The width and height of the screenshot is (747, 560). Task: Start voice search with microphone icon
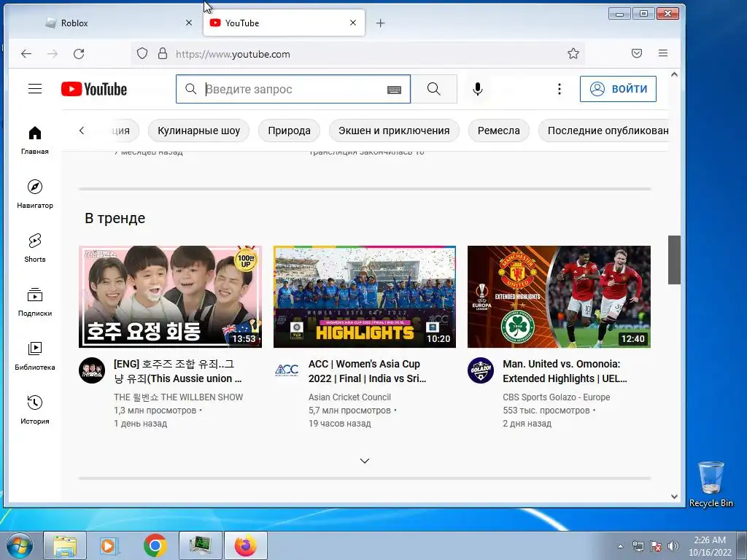(x=477, y=89)
